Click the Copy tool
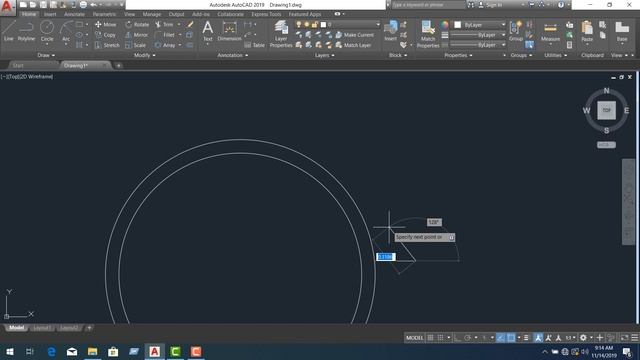Viewport: 640px width, 360px height. pyautogui.click(x=106, y=35)
